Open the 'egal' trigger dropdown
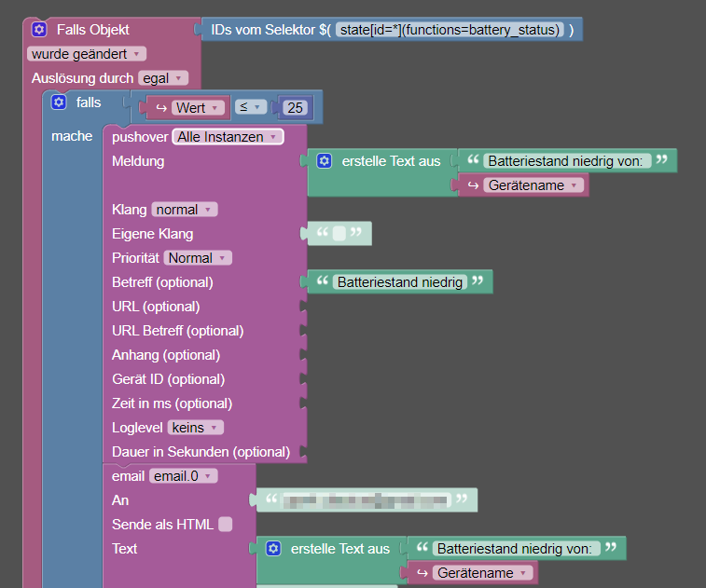Screen dimensions: 706x588 tap(163, 78)
